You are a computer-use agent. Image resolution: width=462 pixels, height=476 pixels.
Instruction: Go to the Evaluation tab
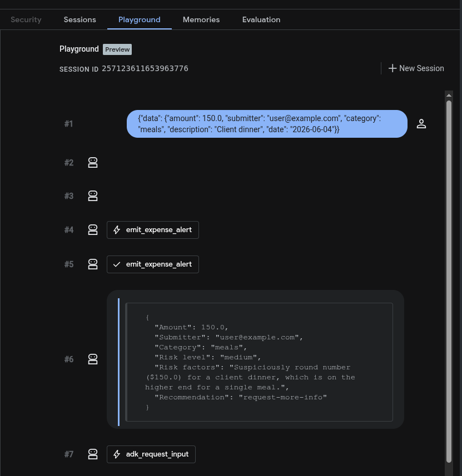click(261, 20)
